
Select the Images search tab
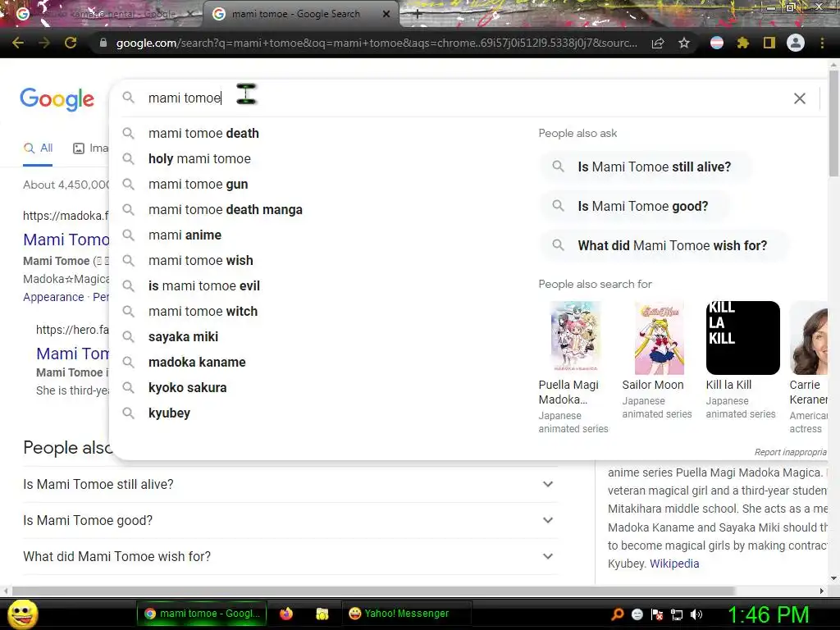[90, 148]
